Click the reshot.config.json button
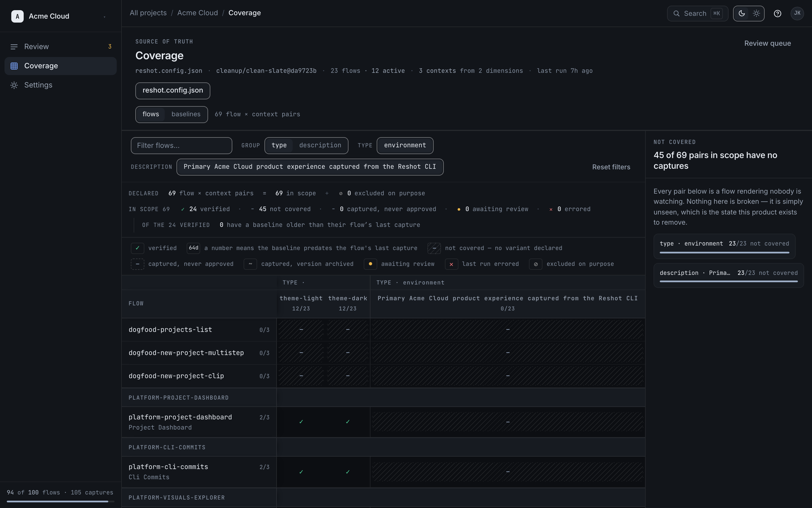This screenshot has height=508, width=812. tap(173, 91)
